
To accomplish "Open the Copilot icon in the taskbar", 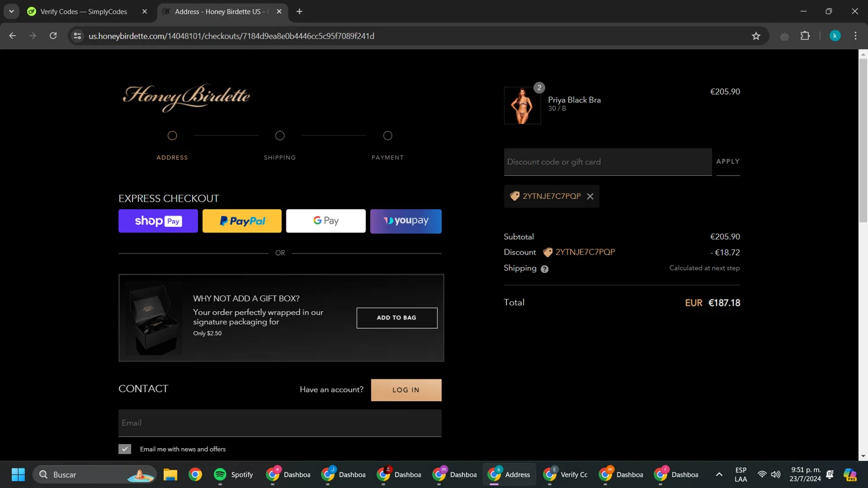I will pyautogui.click(x=850, y=475).
